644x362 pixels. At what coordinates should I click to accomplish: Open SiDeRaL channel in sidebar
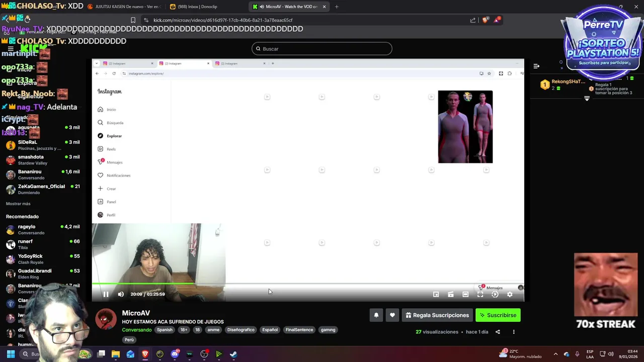pyautogui.click(x=42, y=145)
